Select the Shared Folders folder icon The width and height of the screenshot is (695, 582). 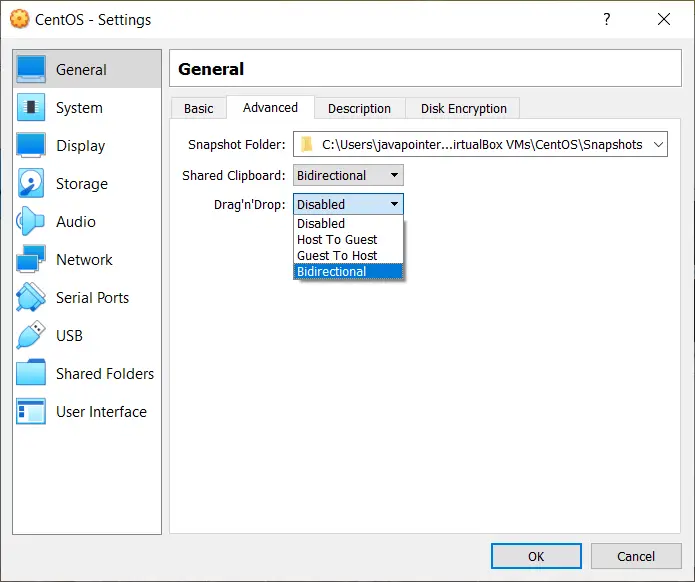[31, 372]
